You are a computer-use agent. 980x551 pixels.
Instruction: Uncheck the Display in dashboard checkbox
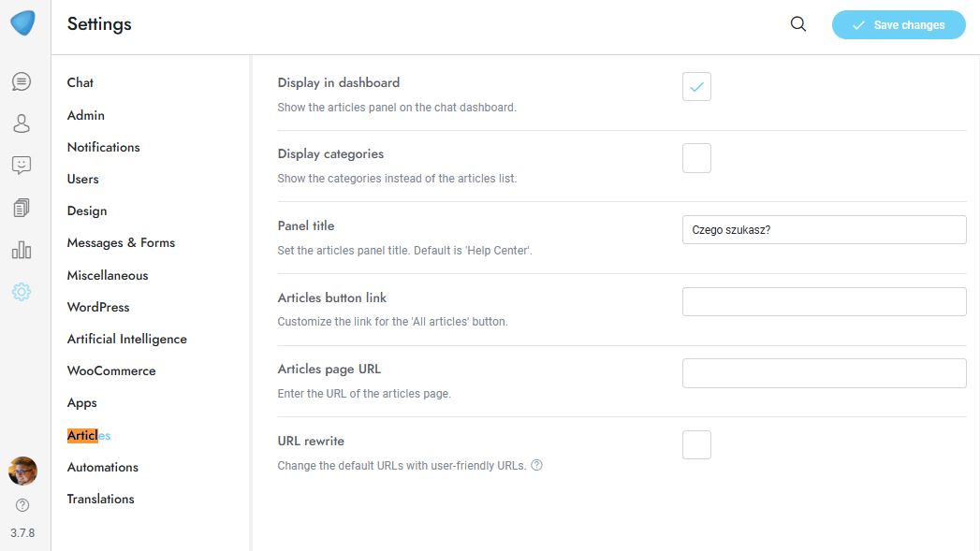tap(696, 87)
